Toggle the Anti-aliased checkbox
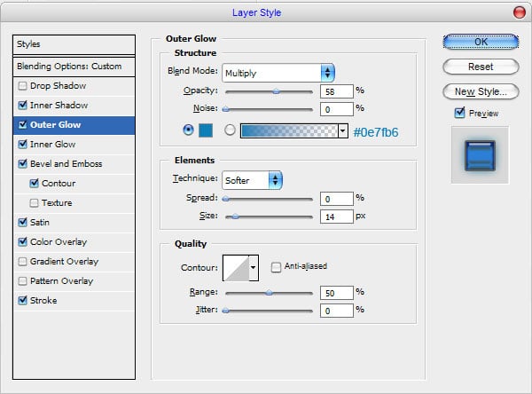532x394 pixels. tap(277, 266)
